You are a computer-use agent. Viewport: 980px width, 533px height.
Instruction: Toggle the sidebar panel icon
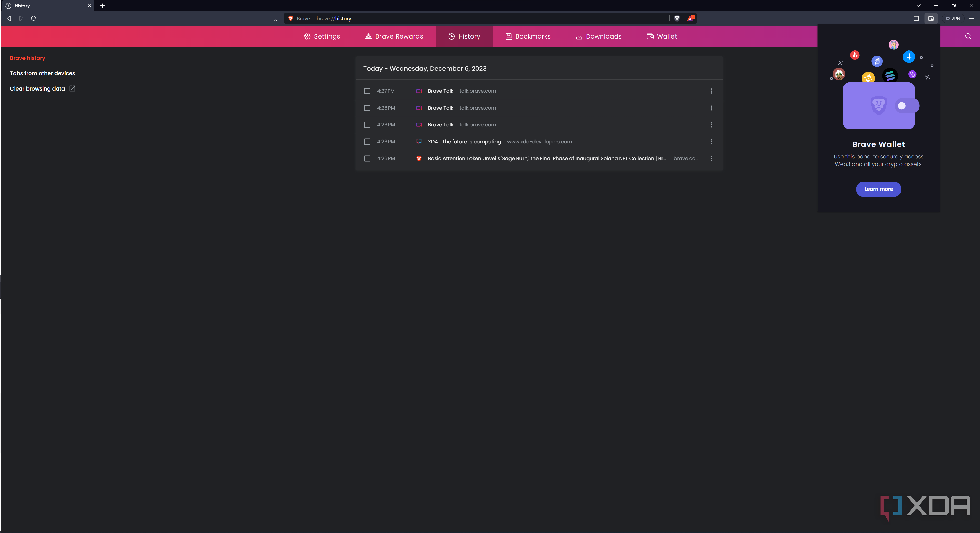917,18
